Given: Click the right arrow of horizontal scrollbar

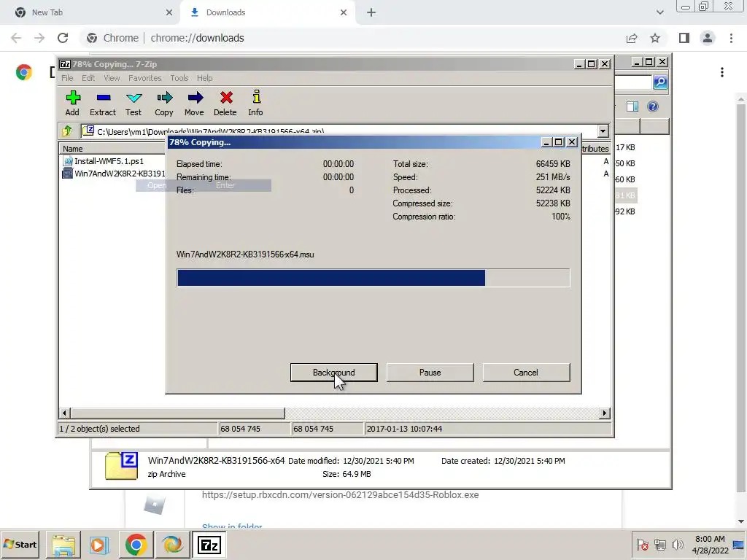Looking at the screenshot, I should 605,413.
